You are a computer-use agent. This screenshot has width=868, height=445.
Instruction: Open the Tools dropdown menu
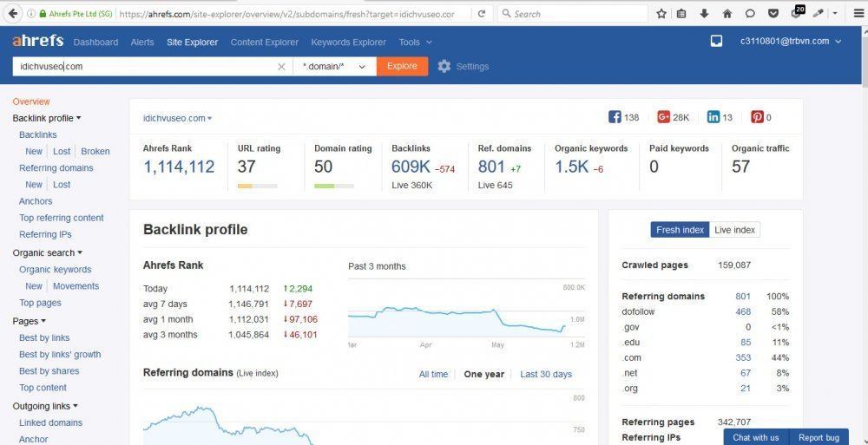(415, 42)
